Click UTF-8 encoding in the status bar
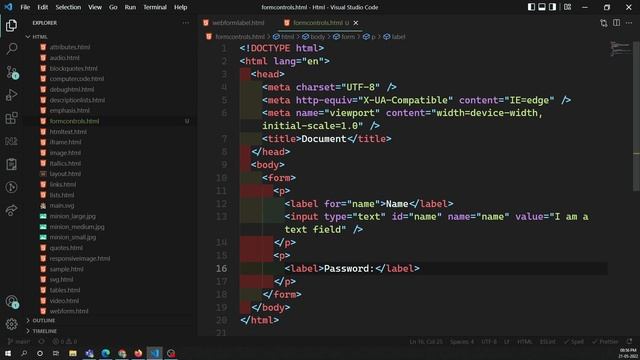 pyautogui.click(x=489, y=341)
